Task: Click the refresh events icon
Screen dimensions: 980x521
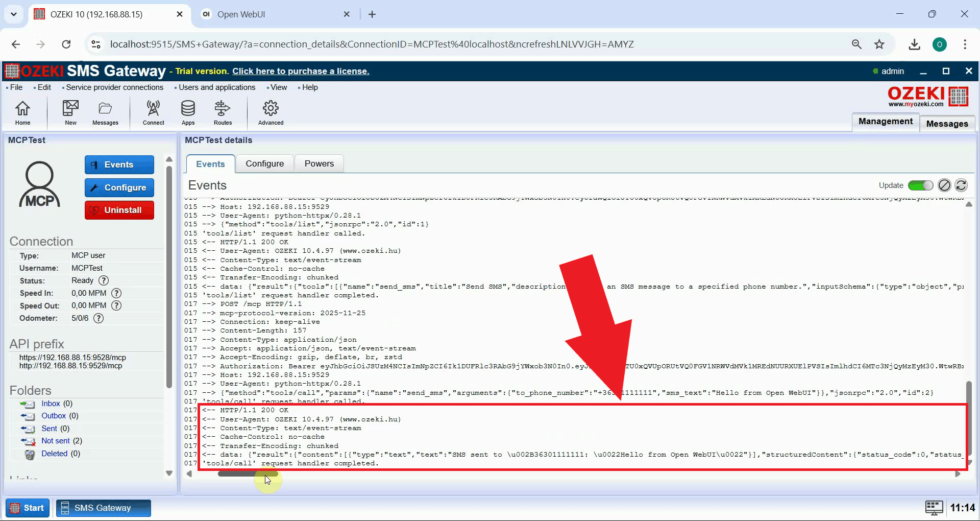Action: tap(961, 185)
